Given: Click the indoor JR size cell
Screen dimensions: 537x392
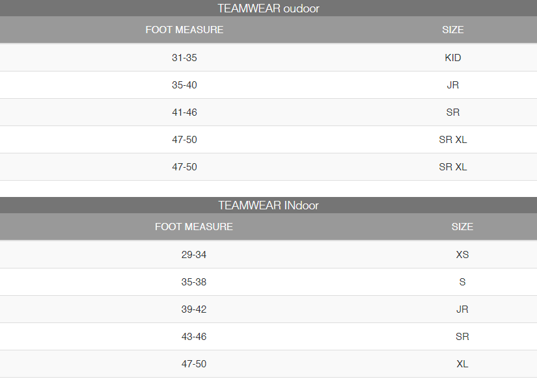Looking at the screenshot, I should click(x=462, y=309).
